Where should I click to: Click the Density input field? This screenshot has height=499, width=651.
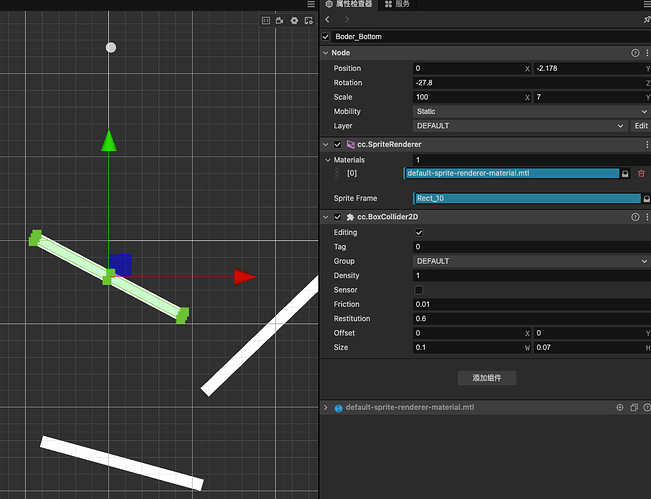pos(532,276)
